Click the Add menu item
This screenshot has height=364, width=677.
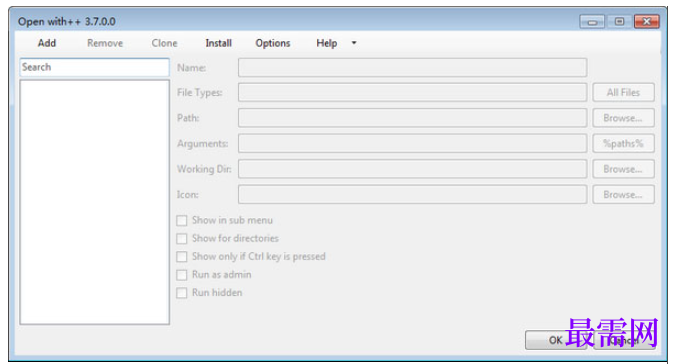[47, 43]
